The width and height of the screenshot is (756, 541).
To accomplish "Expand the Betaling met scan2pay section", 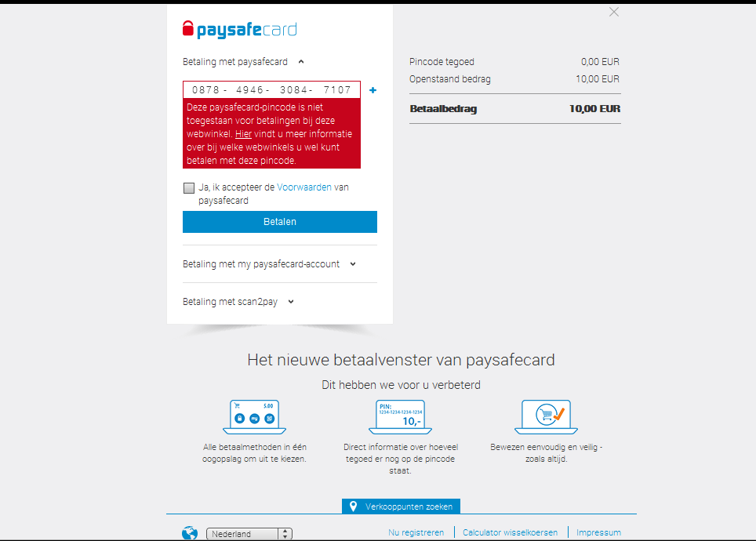I will (x=238, y=302).
